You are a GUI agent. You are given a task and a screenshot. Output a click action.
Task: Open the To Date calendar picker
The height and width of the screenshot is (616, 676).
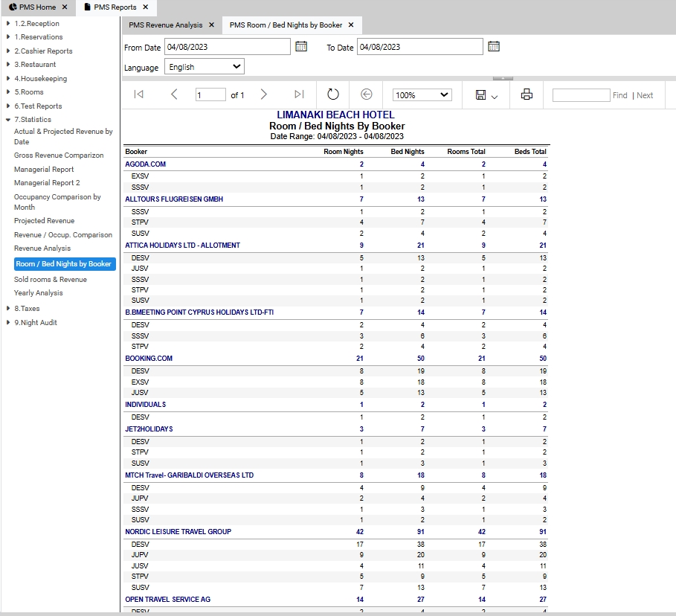coord(494,46)
